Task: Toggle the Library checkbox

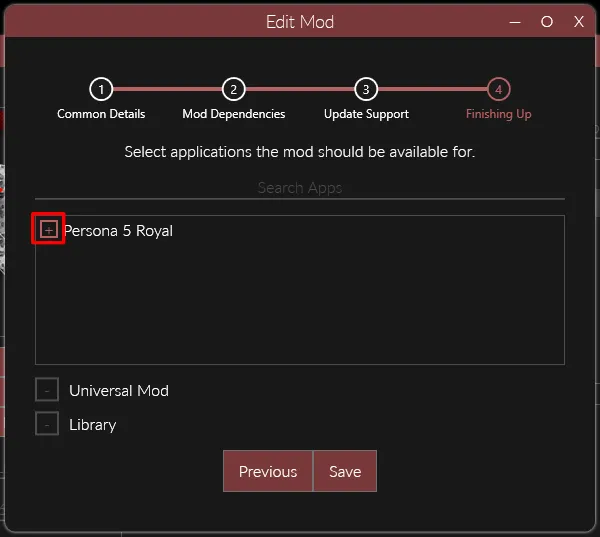Action: click(47, 424)
